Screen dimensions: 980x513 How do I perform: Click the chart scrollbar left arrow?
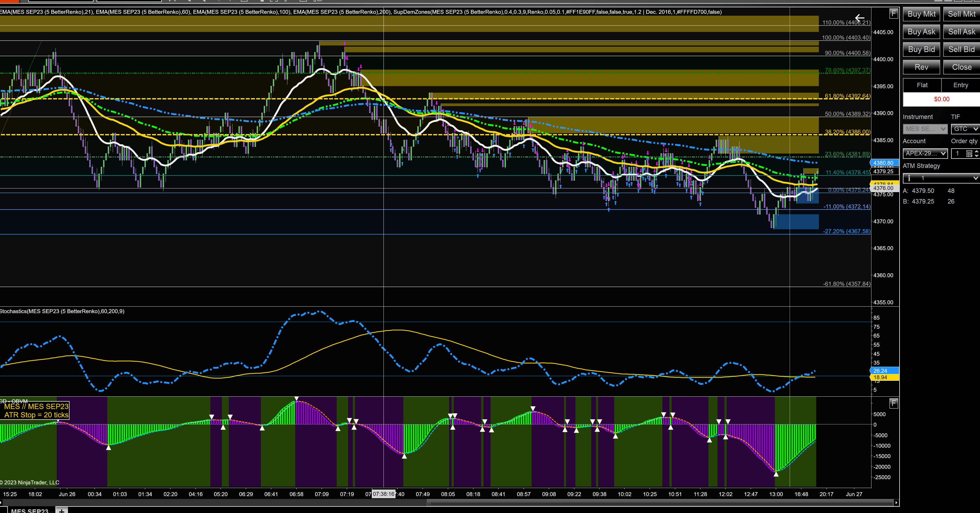(1, 503)
